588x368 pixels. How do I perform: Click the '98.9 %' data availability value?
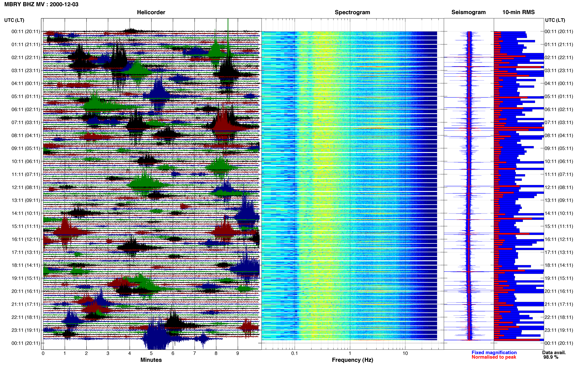[551, 357]
